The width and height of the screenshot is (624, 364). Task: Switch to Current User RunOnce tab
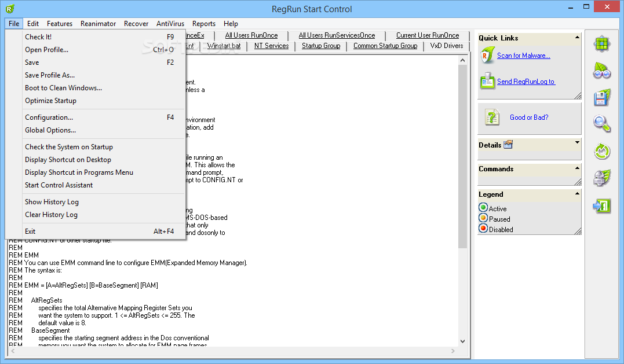click(x=428, y=35)
